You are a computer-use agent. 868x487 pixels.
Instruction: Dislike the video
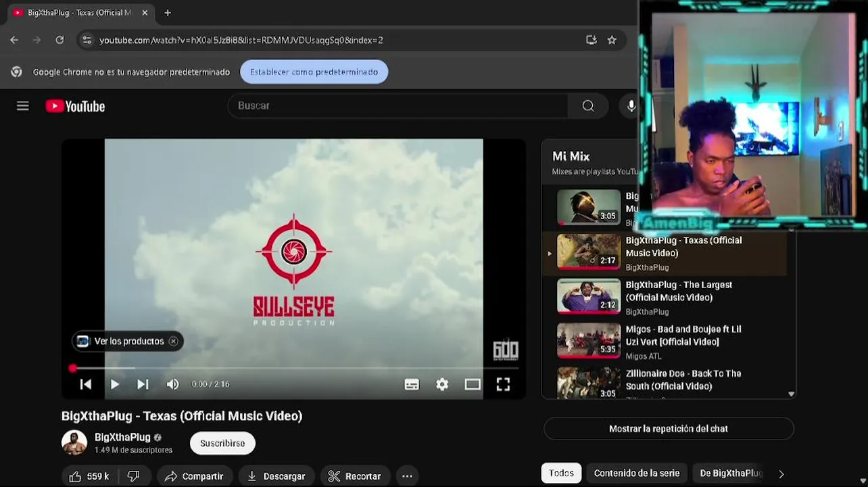point(134,476)
